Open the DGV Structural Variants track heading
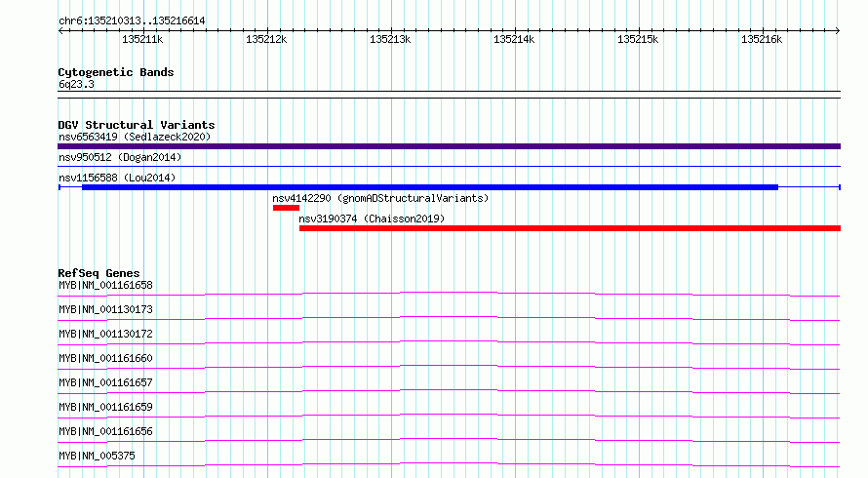 click(x=137, y=125)
